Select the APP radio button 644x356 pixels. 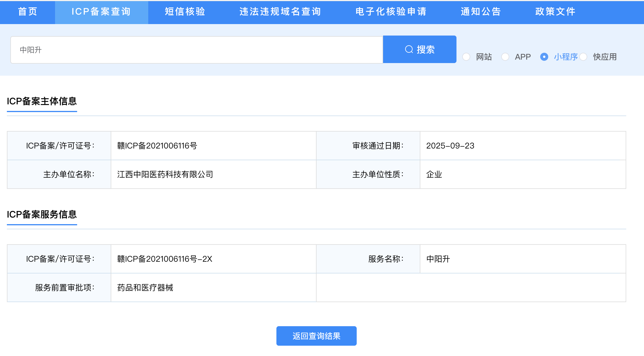point(505,57)
